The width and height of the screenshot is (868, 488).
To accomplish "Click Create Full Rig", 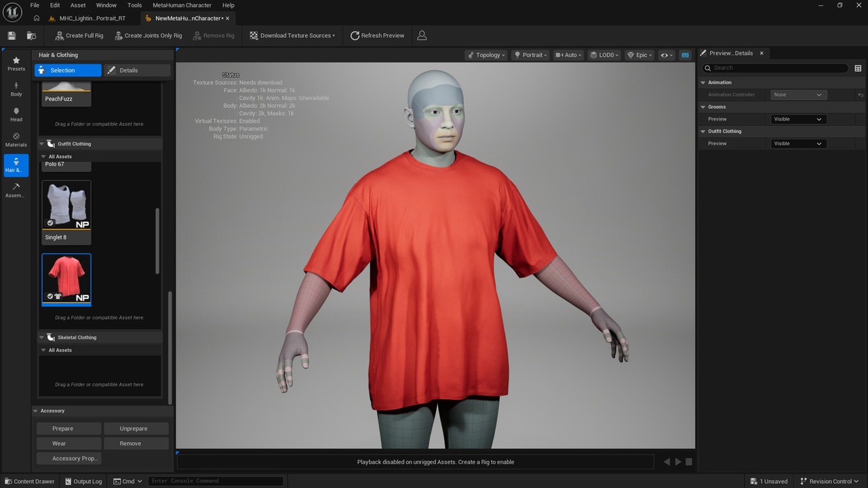I will coord(79,35).
